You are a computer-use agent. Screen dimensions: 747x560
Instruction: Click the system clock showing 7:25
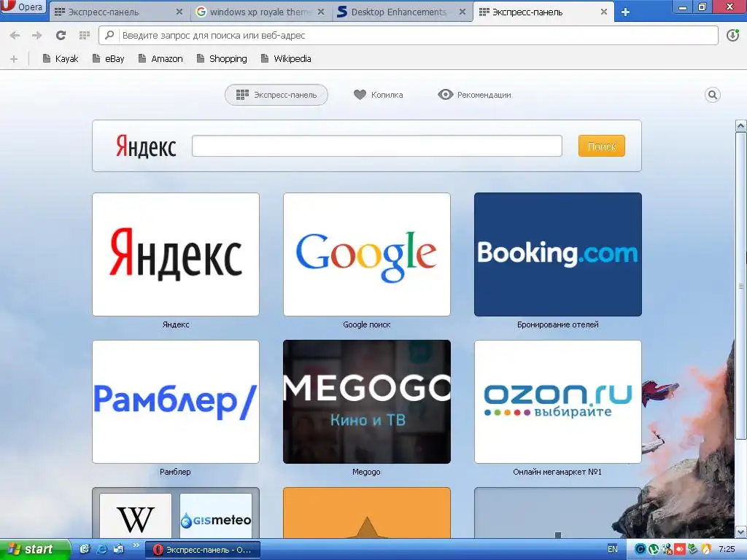[727, 549]
